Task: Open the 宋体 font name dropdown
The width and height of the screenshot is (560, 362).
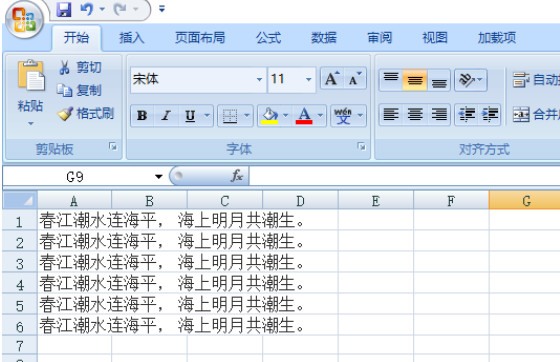Action: 260,79
